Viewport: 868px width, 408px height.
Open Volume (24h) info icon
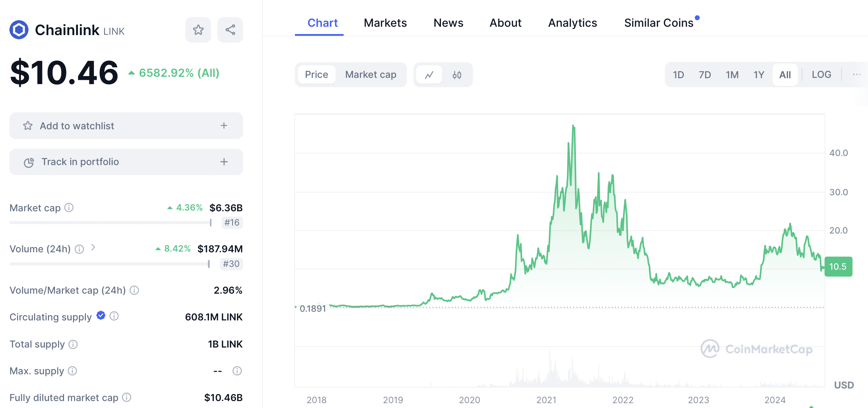(x=79, y=249)
